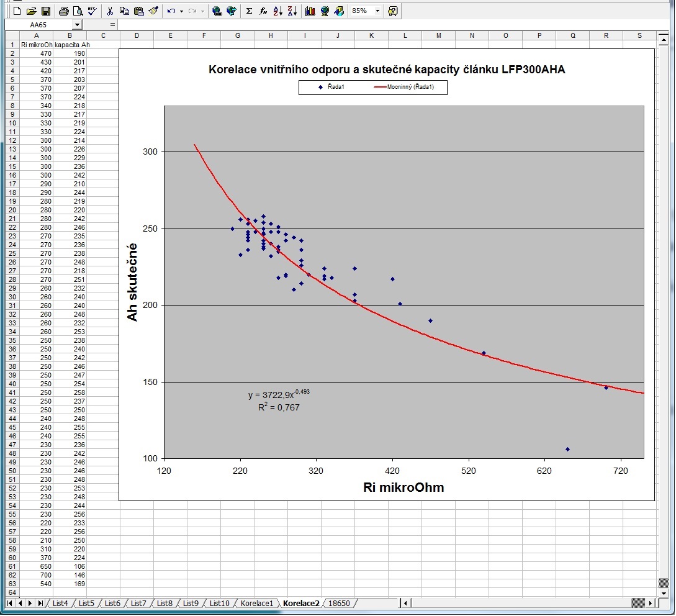Open the Name Box dropdown arrow
This screenshot has width=676, height=616.
pos(77,24)
